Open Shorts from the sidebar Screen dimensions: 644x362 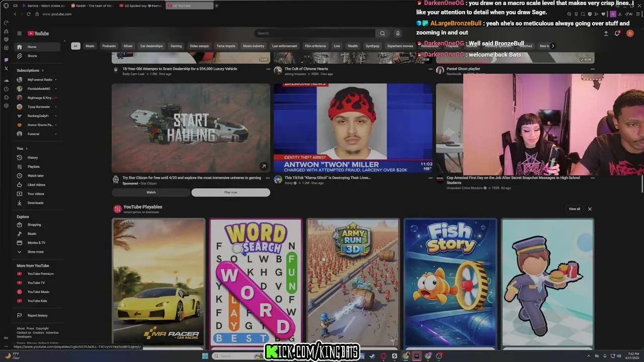point(38,56)
